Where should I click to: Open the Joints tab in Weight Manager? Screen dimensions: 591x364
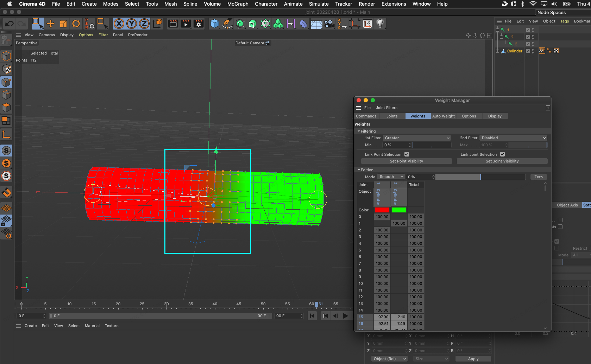coord(392,116)
